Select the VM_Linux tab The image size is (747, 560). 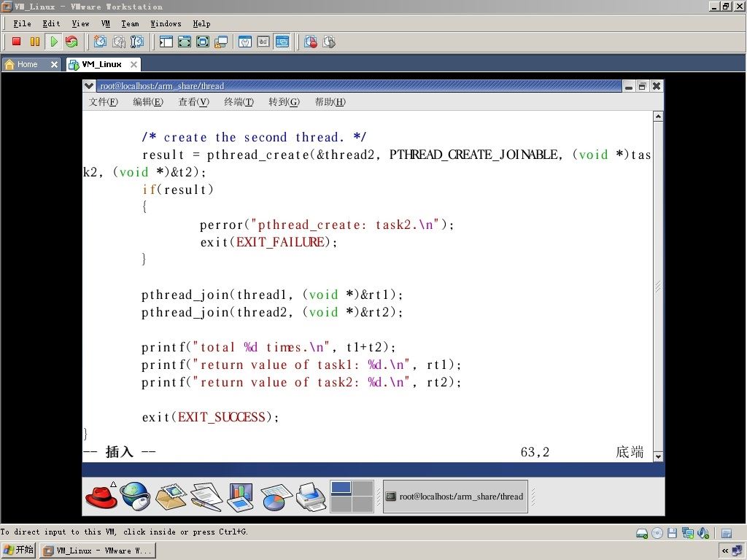101,64
